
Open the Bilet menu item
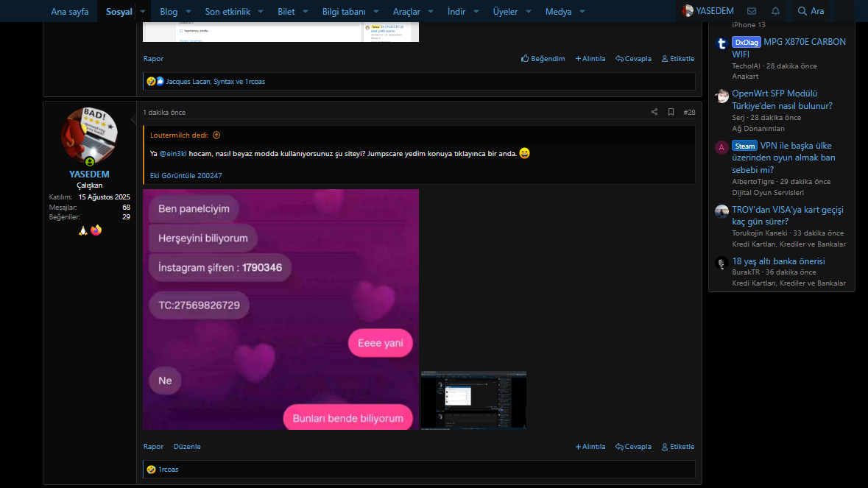(286, 11)
